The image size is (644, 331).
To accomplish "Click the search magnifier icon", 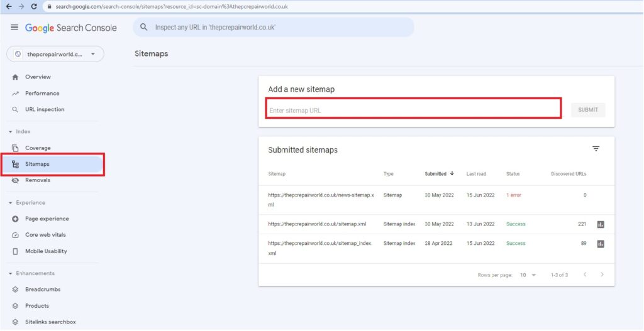I will point(144,28).
